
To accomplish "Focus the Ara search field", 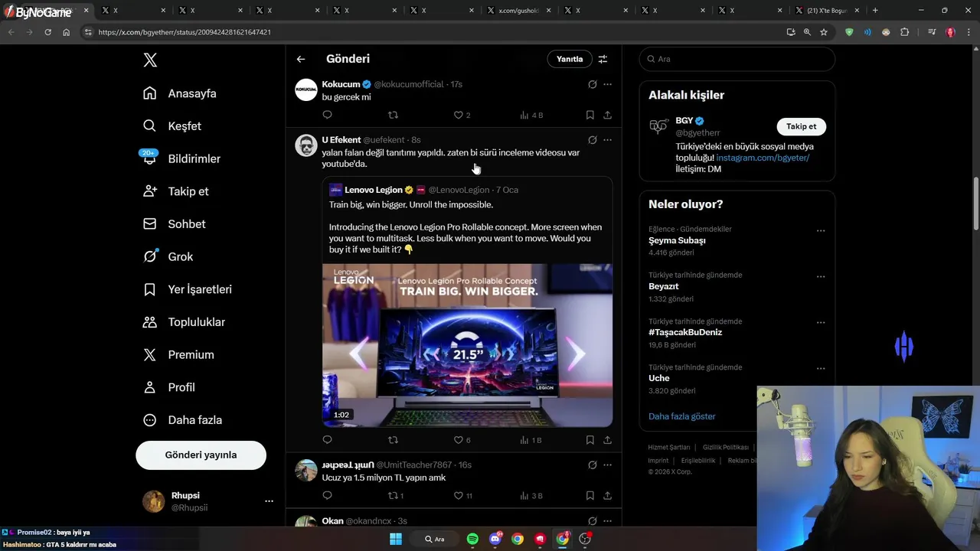I will pyautogui.click(x=737, y=59).
